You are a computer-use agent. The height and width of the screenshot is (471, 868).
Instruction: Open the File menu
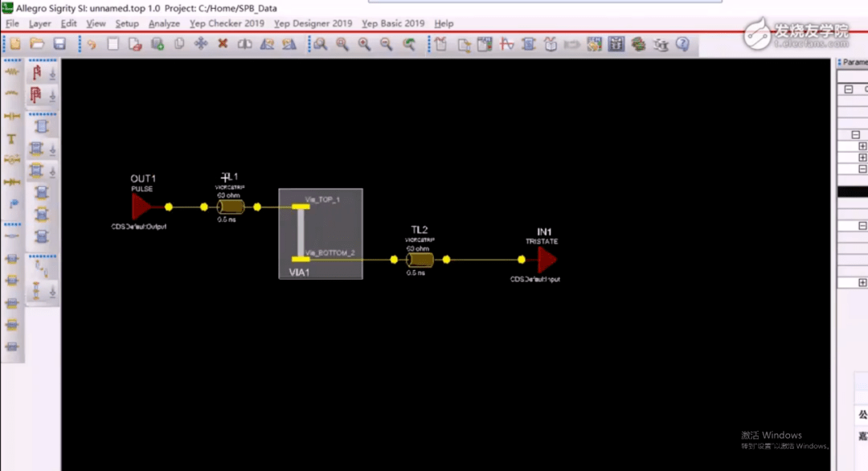coord(12,23)
